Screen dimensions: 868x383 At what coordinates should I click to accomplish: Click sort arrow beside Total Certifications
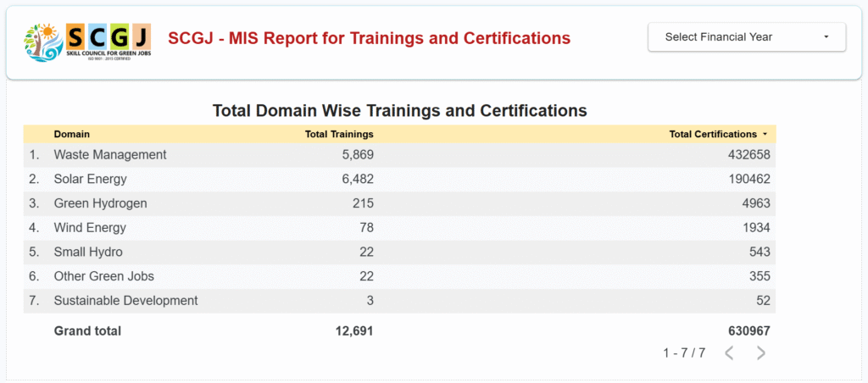pyautogui.click(x=765, y=135)
